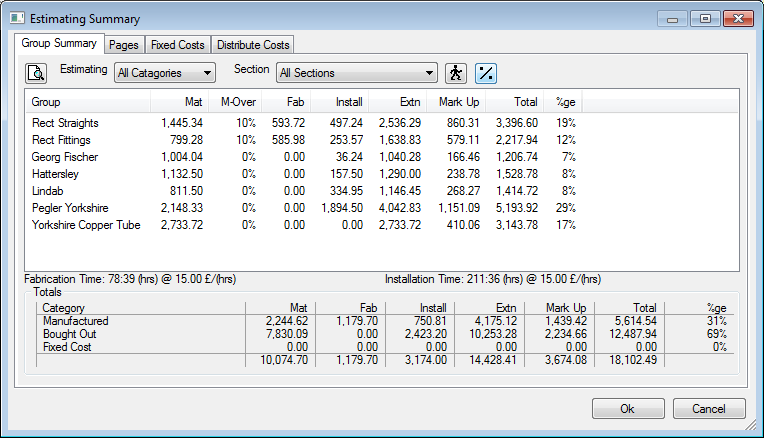Click Install value 1,894.50
The height and width of the screenshot is (438, 764).
342,208
